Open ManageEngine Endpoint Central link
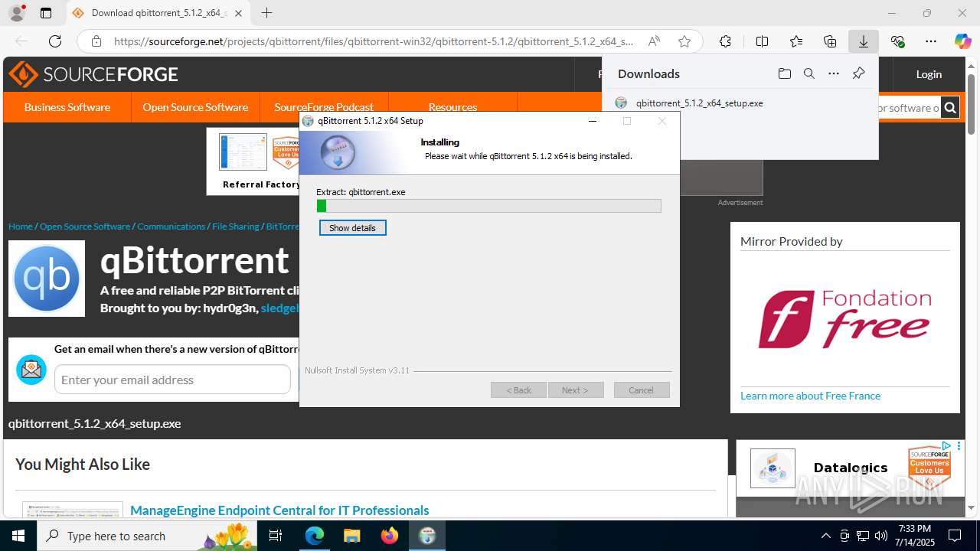 279,510
